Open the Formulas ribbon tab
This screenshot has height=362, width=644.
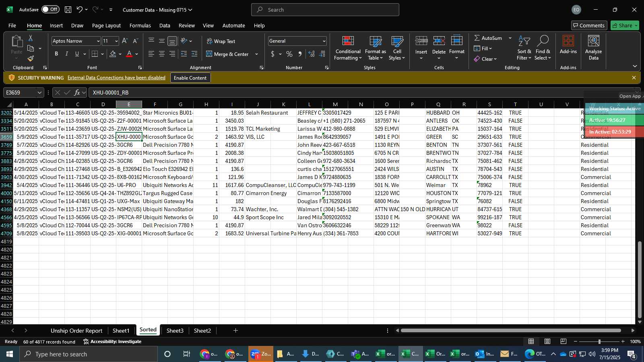[140, 25]
